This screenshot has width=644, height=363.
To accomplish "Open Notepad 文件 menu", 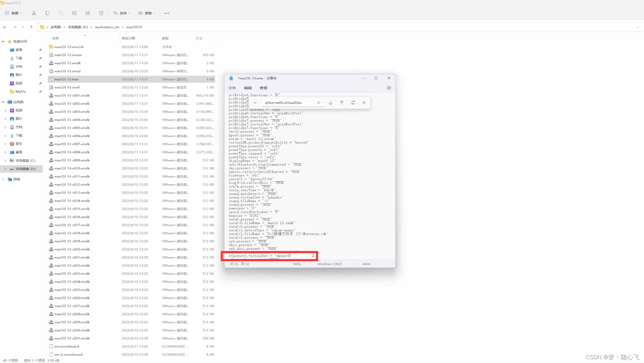I will click(x=232, y=88).
